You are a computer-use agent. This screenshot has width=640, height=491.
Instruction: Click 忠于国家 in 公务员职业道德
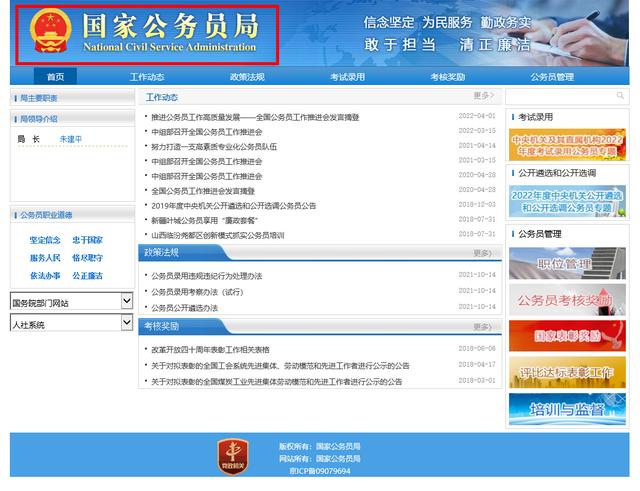[87, 240]
